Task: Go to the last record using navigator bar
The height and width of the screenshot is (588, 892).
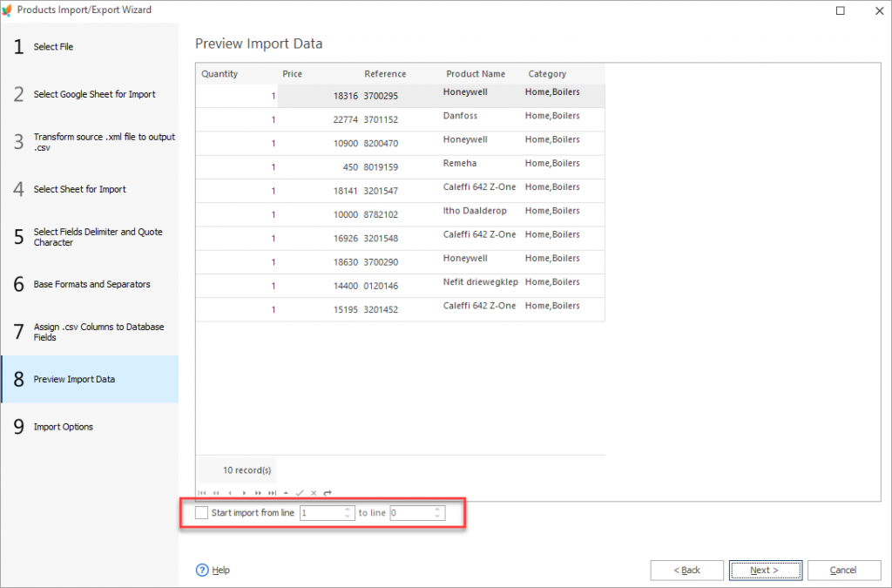Action: [x=272, y=492]
